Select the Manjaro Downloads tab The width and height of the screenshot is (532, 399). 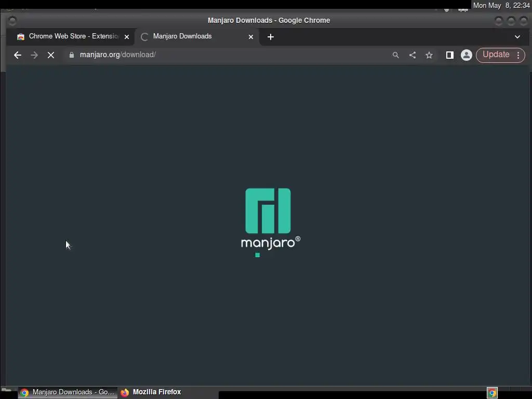[197, 37]
